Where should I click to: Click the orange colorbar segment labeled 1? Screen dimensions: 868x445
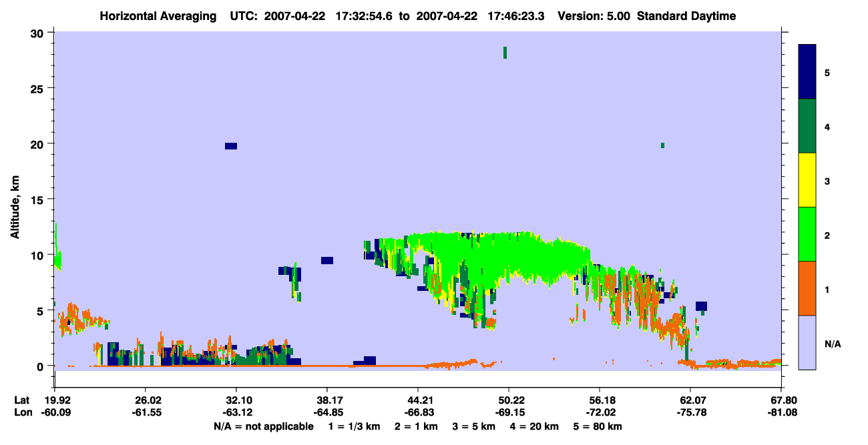pos(807,288)
